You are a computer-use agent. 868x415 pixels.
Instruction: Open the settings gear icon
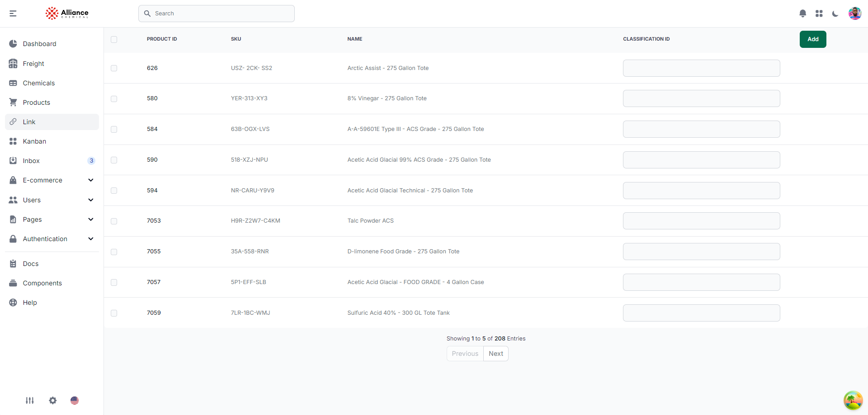coord(53,401)
